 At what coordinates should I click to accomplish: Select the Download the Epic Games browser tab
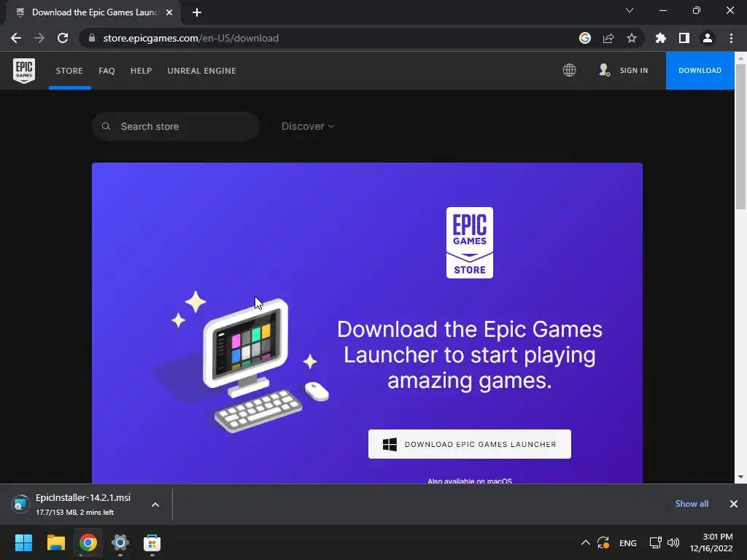pyautogui.click(x=94, y=12)
